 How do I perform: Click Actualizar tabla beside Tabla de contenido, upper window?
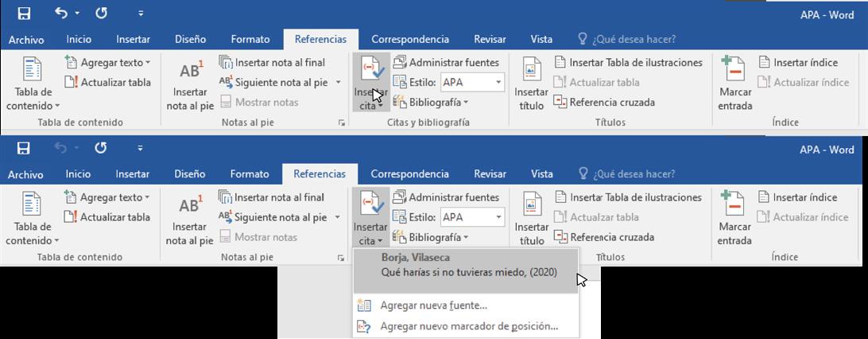pyautogui.click(x=107, y=83)
